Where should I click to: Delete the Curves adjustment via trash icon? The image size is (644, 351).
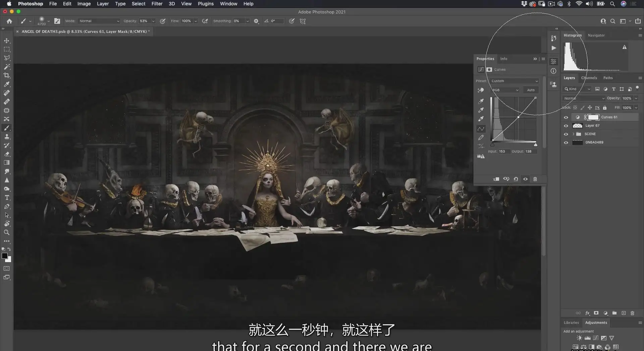(535, 179)
